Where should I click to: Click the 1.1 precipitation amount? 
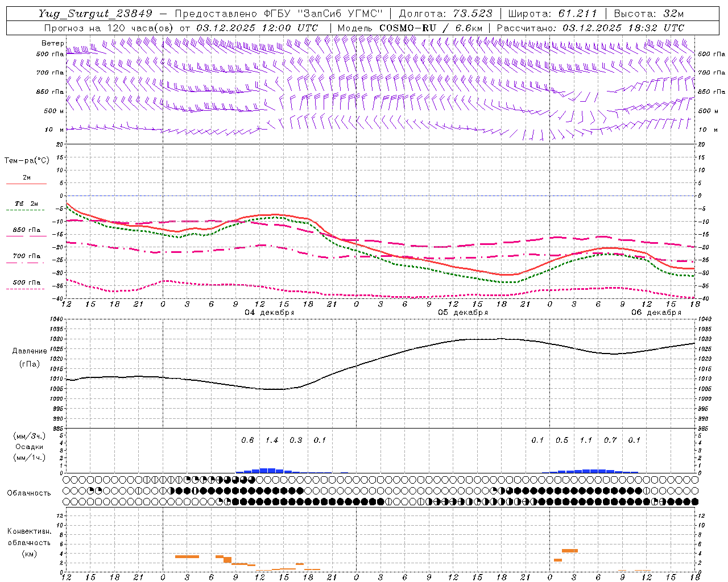586,440
